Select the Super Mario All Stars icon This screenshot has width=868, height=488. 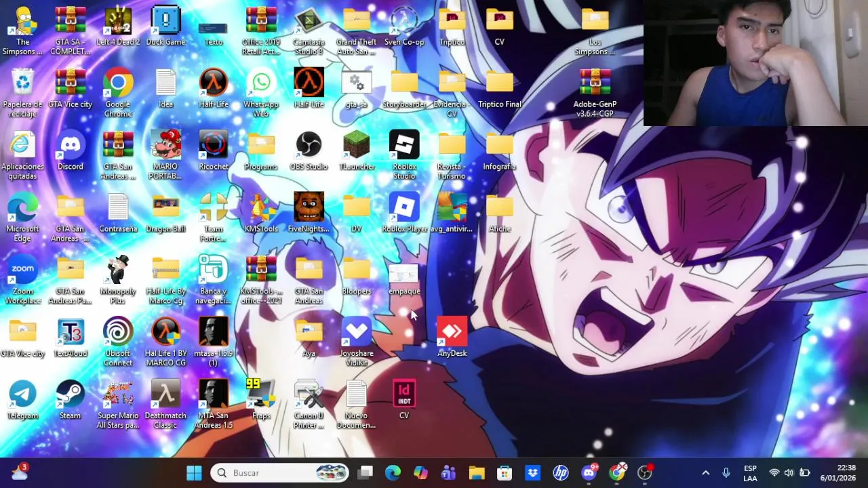118,405
